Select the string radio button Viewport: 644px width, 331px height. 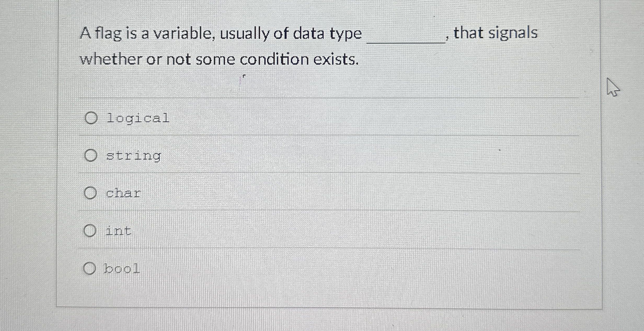coord(91,156)
